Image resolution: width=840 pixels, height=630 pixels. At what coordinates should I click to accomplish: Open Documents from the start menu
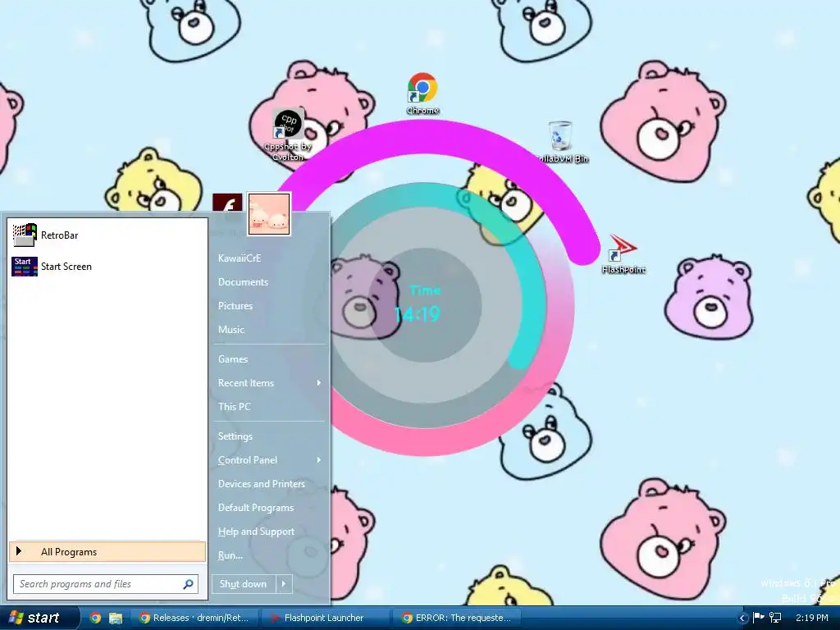(x=243, y=282)
